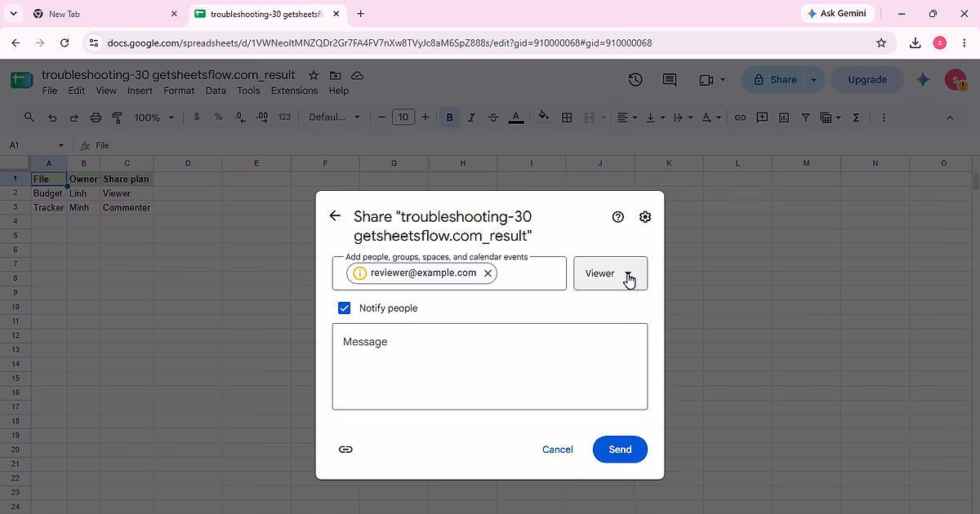Viewport: 980px width, 514px height.
Task: Toggle strikethrough formatting
Action: tap(493, 117)
